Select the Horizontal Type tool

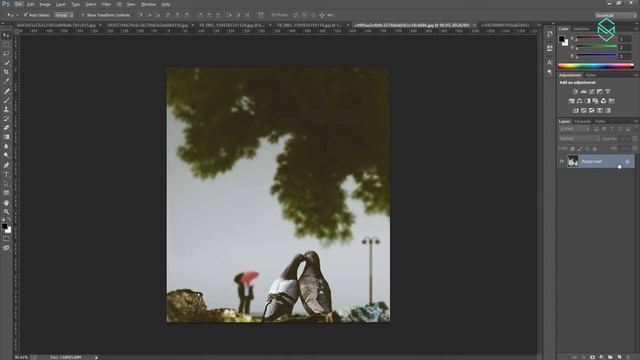[x=6, y=174]
